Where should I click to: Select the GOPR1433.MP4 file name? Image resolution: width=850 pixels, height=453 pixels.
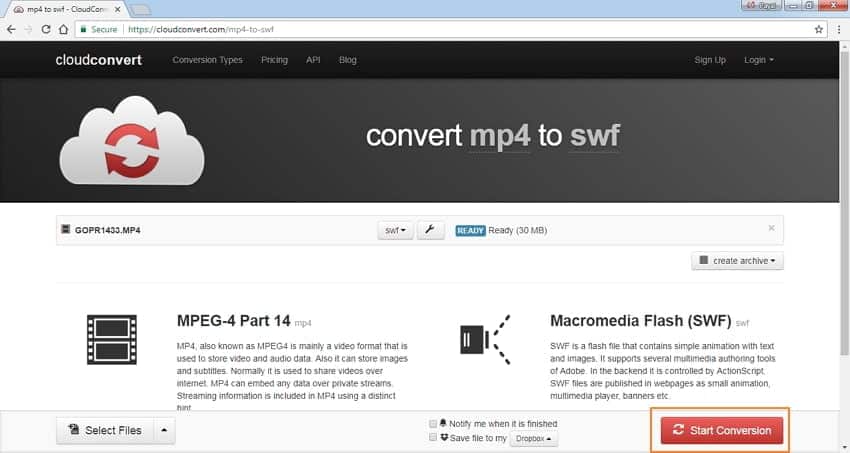click(107, 230)
